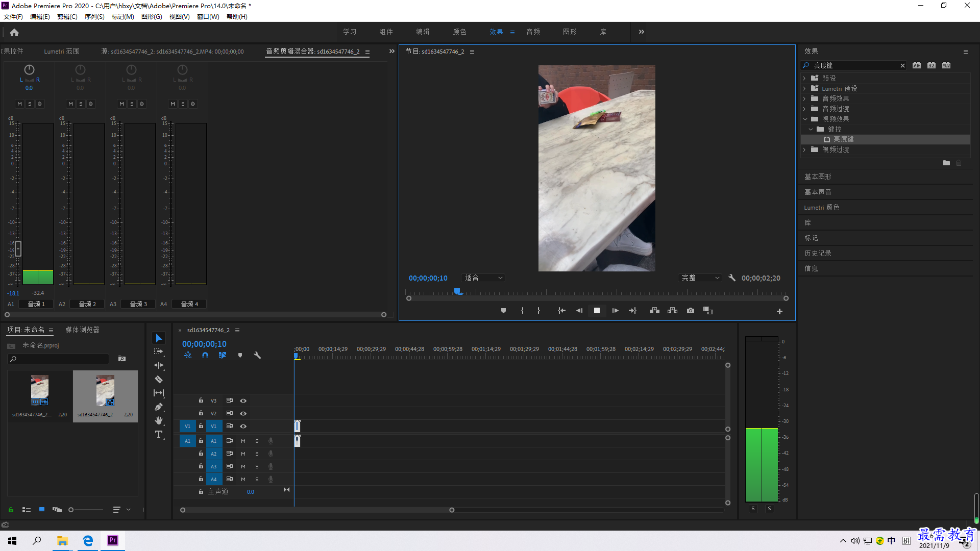Image resolution: width=980 pixels, height=551 pixels.
Task: Open 文件(F) menu
Action: click(x=13, y=17)
